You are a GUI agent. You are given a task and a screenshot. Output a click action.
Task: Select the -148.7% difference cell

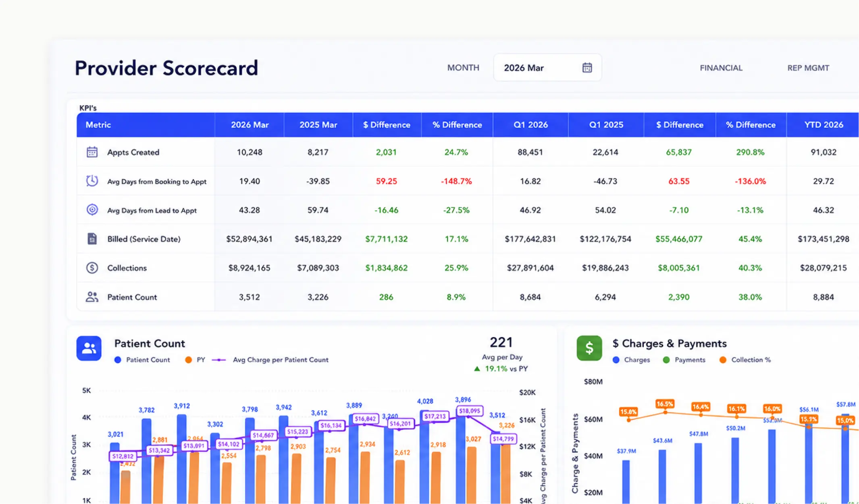click(456, 181)
